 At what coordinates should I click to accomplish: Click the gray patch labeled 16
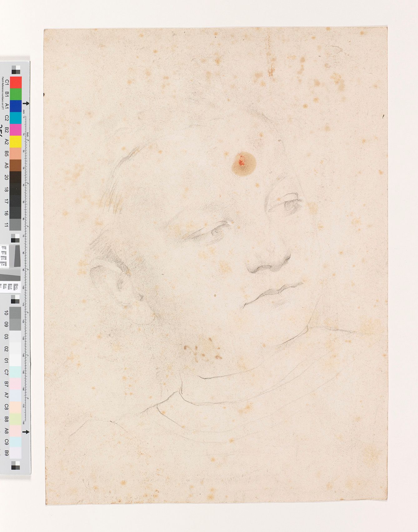[x=16, y=213]
